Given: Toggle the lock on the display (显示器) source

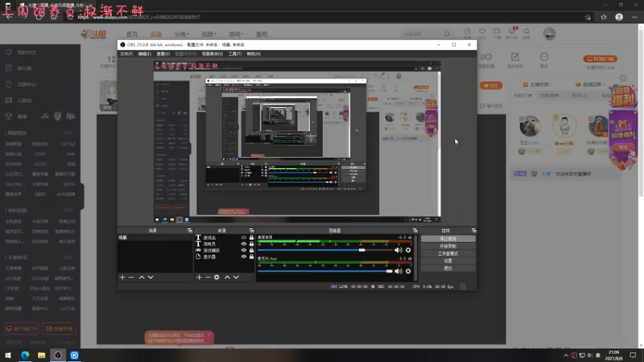Looking at the screenshot, I should [251, 257].
